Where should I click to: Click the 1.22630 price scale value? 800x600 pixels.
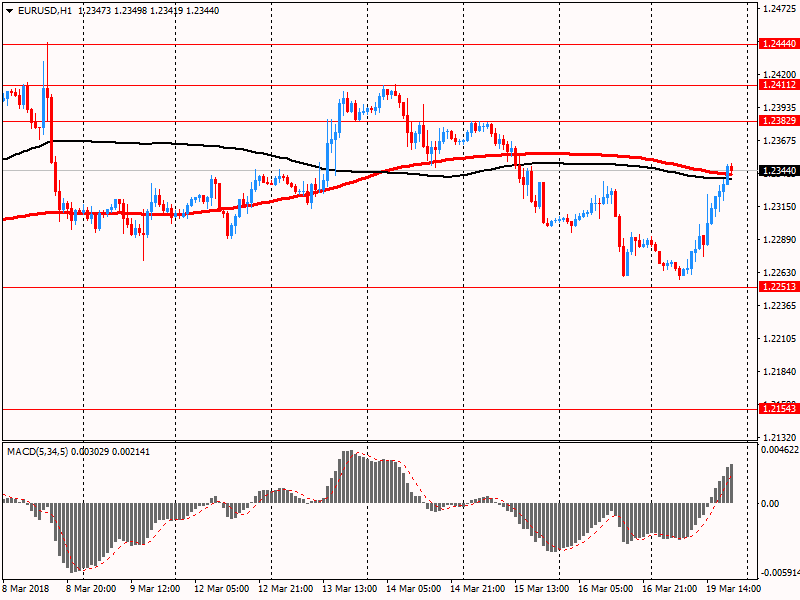(780, 272)
